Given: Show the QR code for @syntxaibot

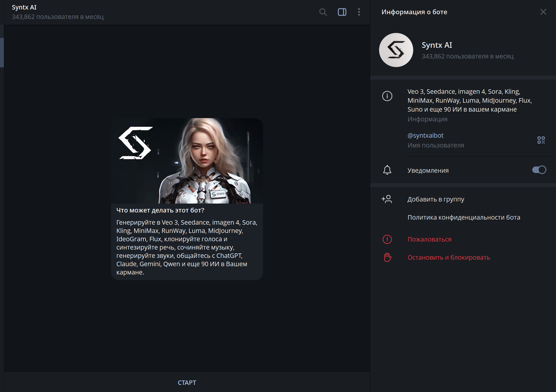Looking at the screenshot, I should (541, 140).
